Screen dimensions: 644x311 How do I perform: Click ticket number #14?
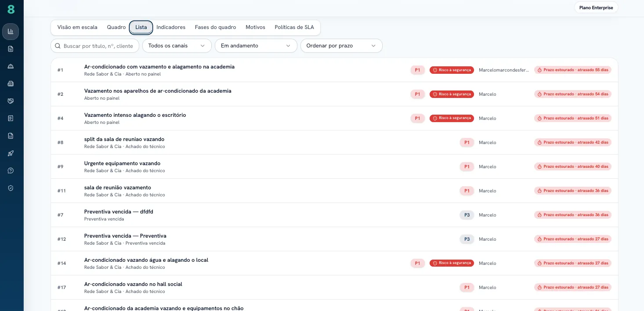coord(62,263)
